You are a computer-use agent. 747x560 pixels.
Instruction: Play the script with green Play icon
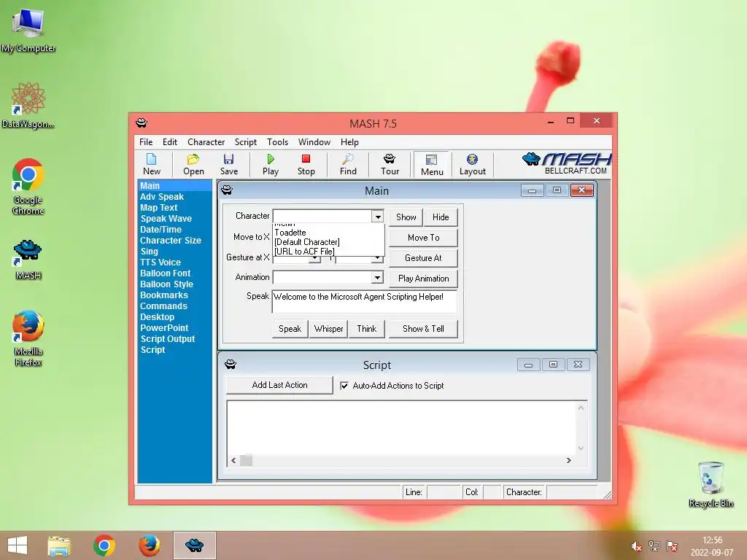[271, 164]
